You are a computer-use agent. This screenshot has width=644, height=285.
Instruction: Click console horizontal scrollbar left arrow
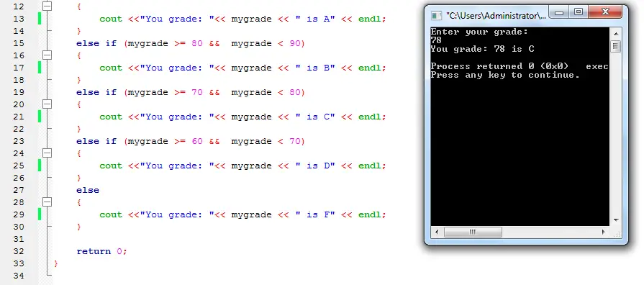437,232
